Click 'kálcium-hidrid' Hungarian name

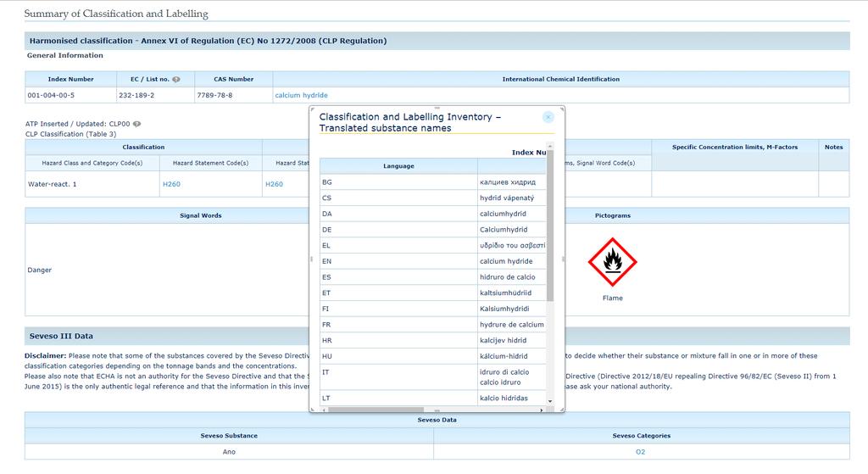(x=504, y=356)
